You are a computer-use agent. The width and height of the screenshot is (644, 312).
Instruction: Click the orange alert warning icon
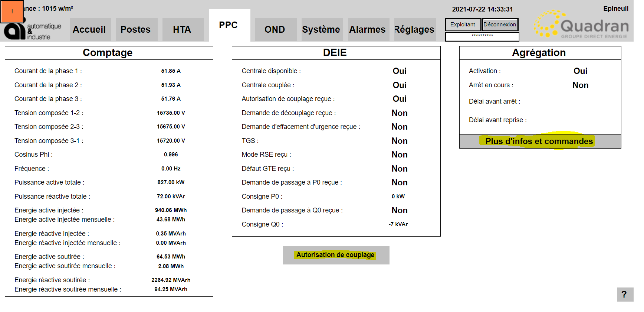12,12
